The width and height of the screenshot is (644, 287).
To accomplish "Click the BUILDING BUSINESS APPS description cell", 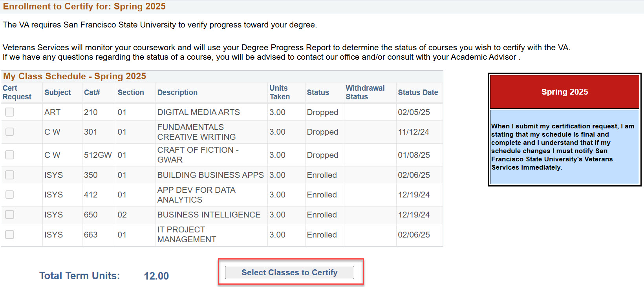I will coord(210,175).
